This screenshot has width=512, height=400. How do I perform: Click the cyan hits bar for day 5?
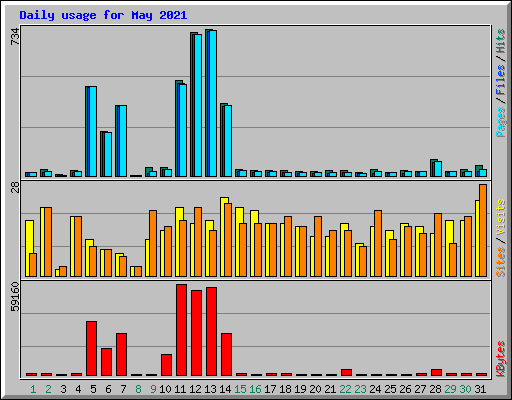(93, 131)
